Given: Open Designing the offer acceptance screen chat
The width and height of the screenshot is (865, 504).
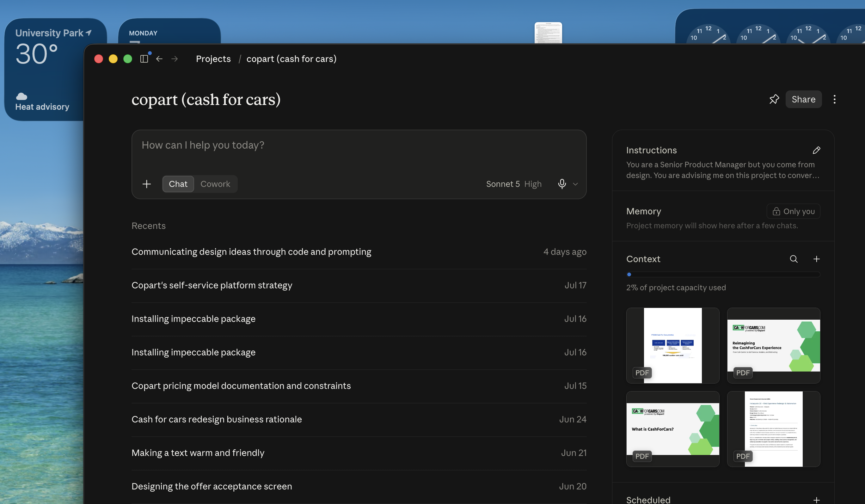Looking at the screenshot, I should coord(359,487).
